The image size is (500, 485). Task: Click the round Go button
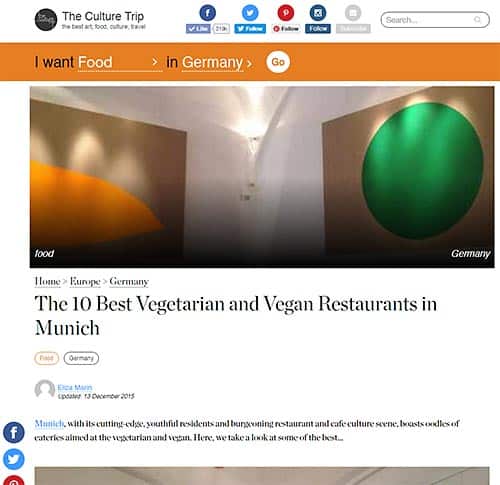pyautogui.click(x=278, y=62)
